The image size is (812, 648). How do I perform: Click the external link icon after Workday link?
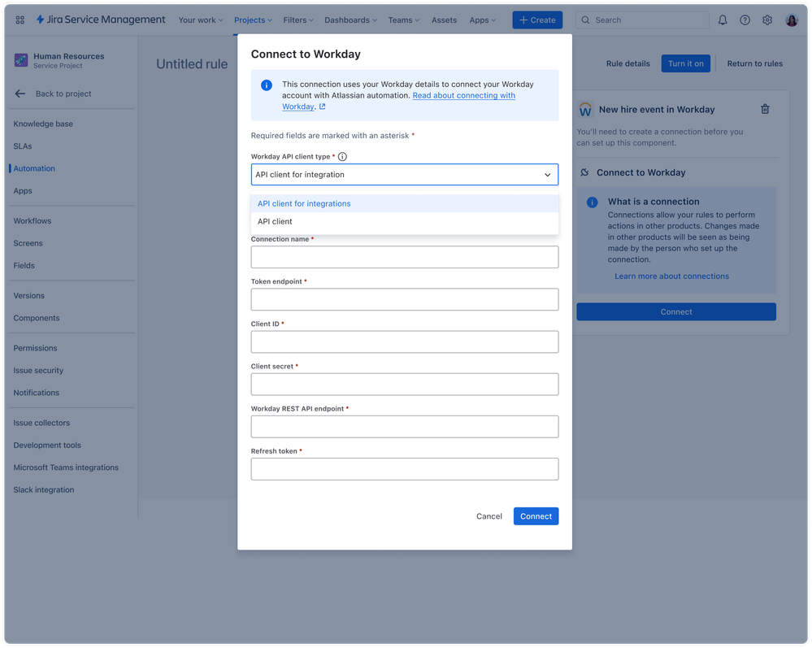point(322,107)
